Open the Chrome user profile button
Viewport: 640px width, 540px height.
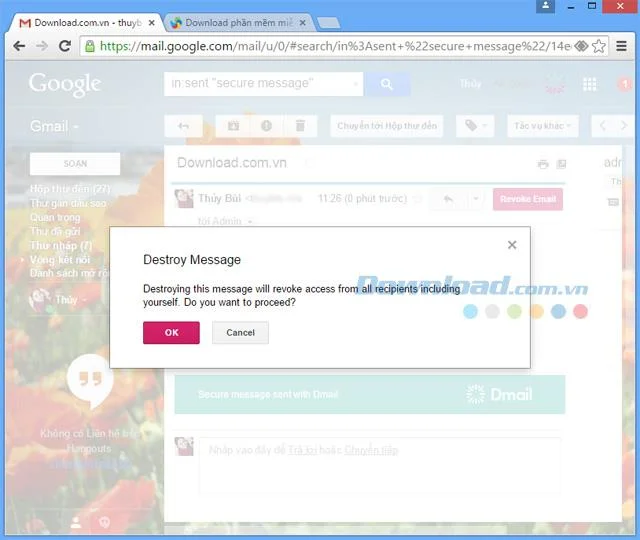click(545, 6)
